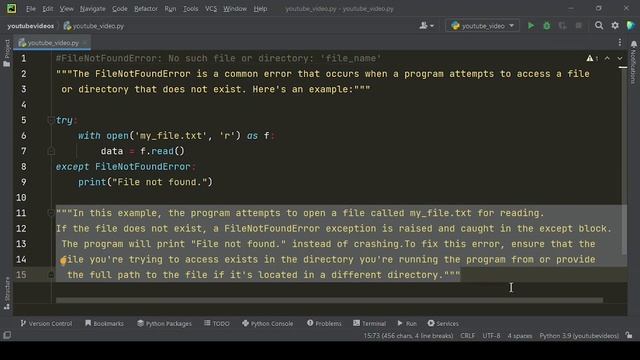The height and width of the screenshot is (360, 640).
Task: Open IDE settings gear icon
Action: 615,26
